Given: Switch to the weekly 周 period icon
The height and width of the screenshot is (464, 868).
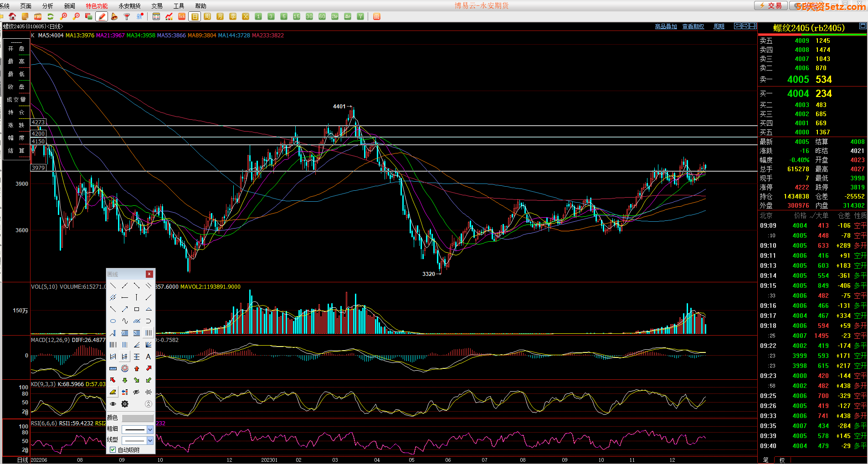Looking at the screenshot, I should 207,16.
